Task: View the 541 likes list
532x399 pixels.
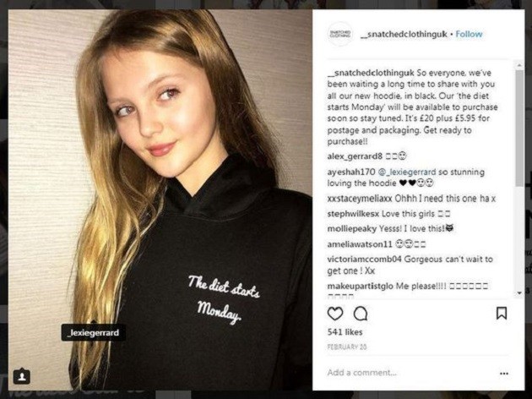Action: point(345,332)
